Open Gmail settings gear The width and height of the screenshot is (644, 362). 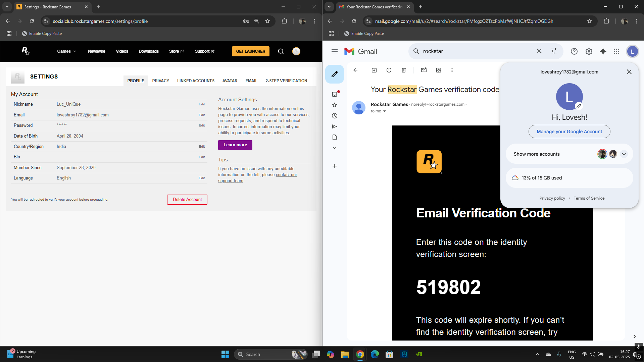pos(589,51)
